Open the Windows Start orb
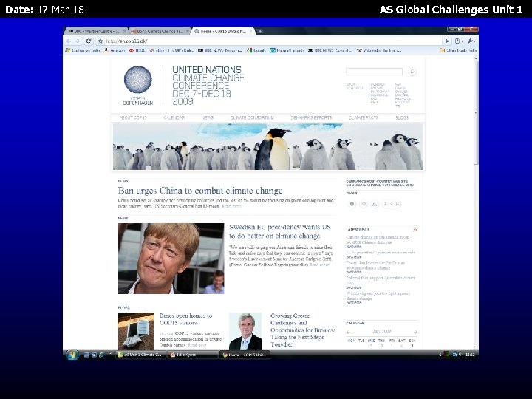This screenshot has width=532, height=399. tap(72, 355)
